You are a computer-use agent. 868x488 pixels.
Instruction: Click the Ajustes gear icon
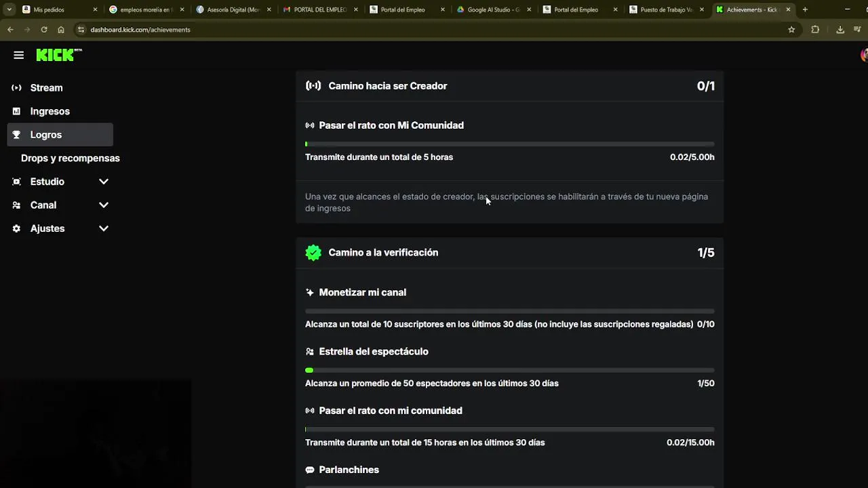(x=16, y=228)
